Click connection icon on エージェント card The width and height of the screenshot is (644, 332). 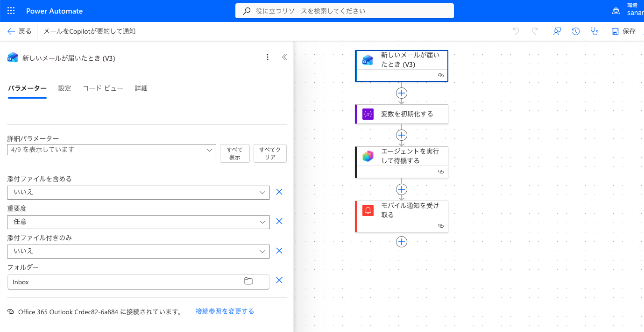click(x=440, y=172)
